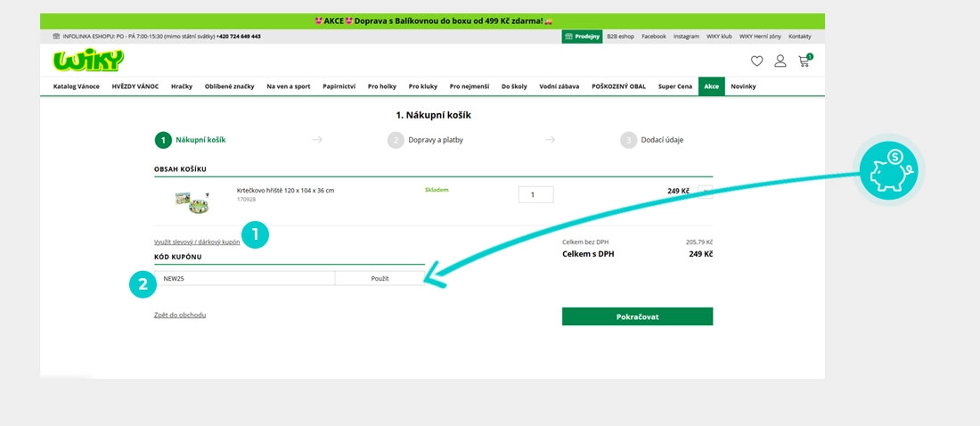980x426 pixels.
Task: Click the product quantity field
Action: click(x=535, y=194)
